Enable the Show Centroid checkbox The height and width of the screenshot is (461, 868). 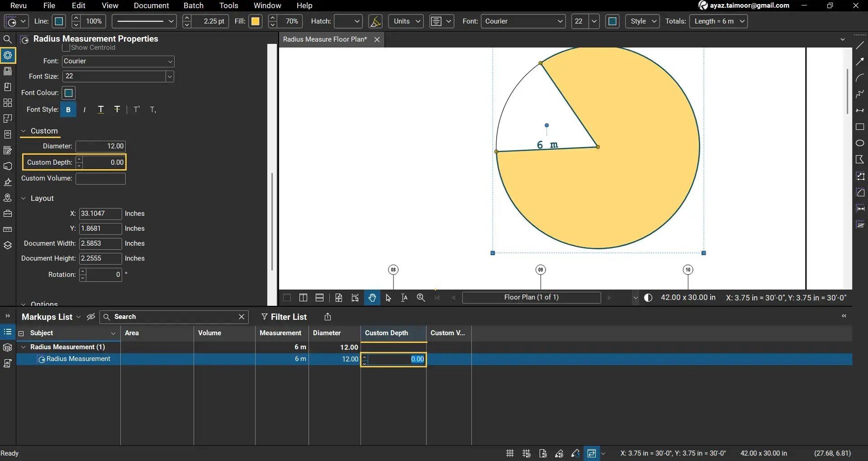pos(66,48)
